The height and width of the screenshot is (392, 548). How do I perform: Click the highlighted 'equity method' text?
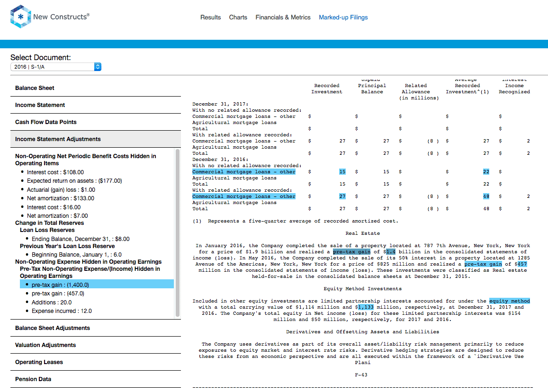click(x=510, y=301)
